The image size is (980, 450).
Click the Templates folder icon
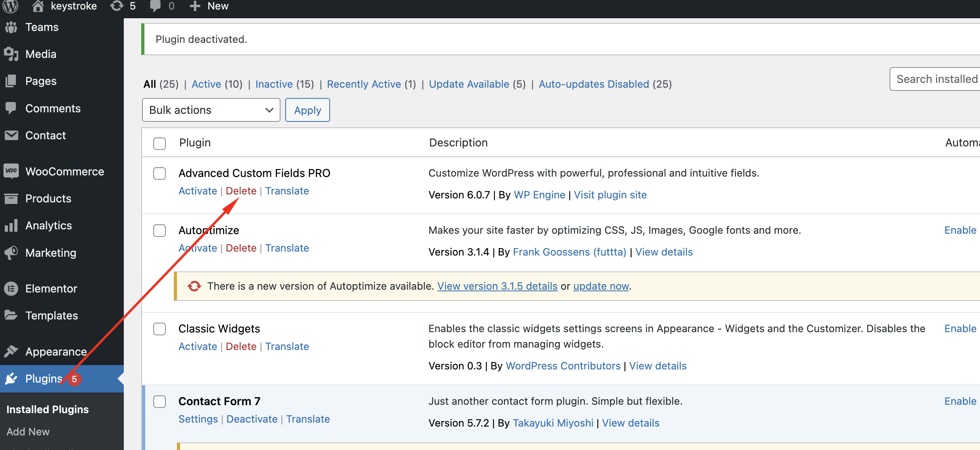tap(11, 315)
